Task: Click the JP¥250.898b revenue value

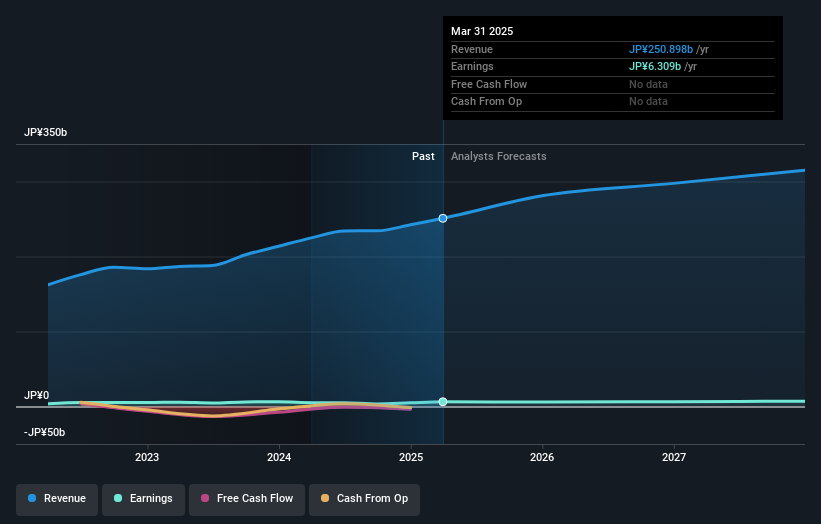Action: point(661,49)
